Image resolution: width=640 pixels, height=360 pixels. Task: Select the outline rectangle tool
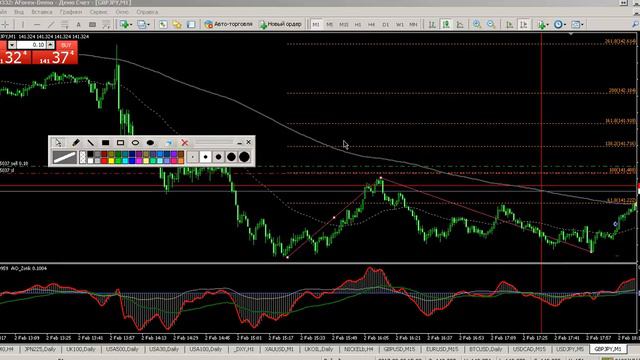pyautogui.click(x=120, y=142)
